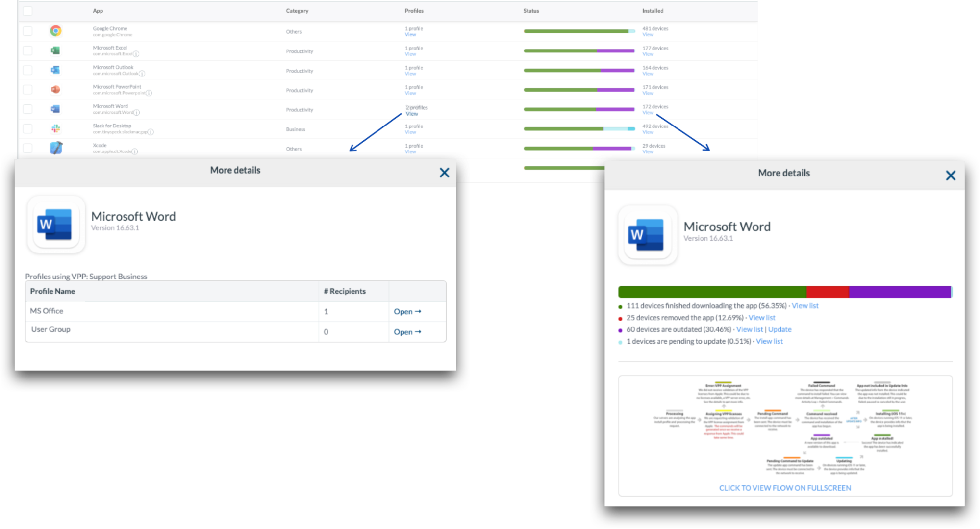980x529 pixels.
Task: Click the Slack for Desktop icon
Action: coord(55,128)
